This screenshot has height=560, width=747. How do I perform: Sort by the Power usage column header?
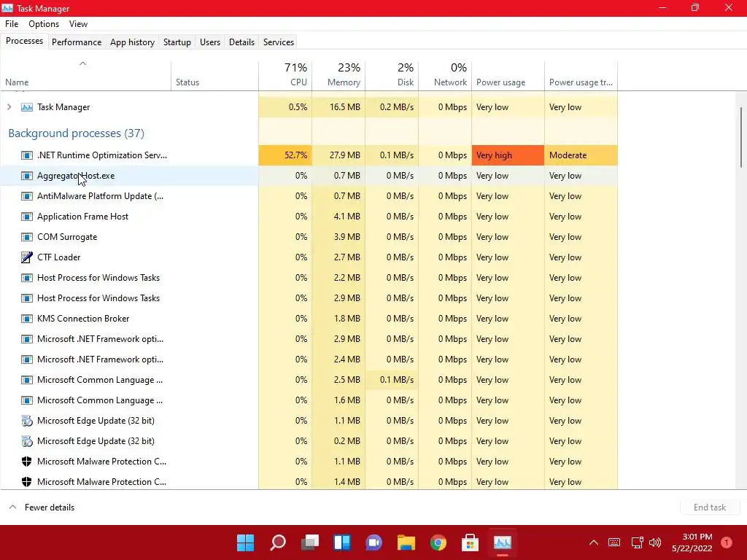[x=508, y=76]
